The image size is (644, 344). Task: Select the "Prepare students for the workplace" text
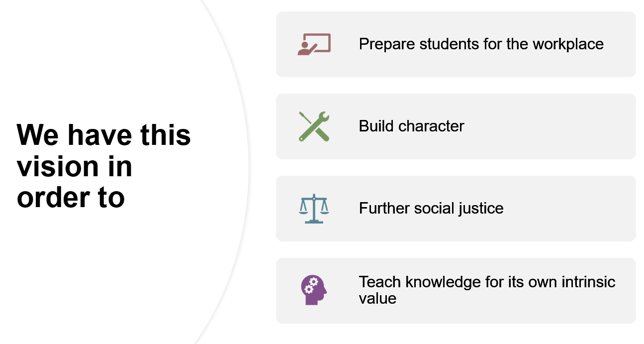click(x=481, y=44)
